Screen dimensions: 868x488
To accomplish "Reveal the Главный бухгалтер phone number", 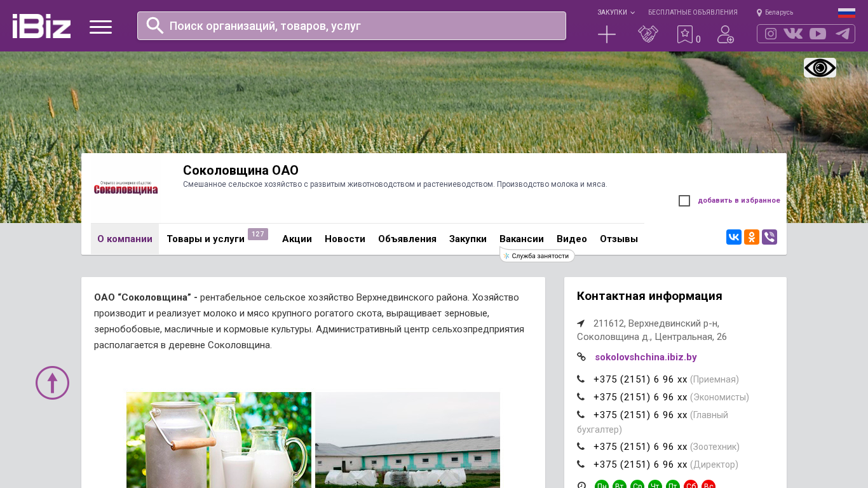I will [640, 415].
